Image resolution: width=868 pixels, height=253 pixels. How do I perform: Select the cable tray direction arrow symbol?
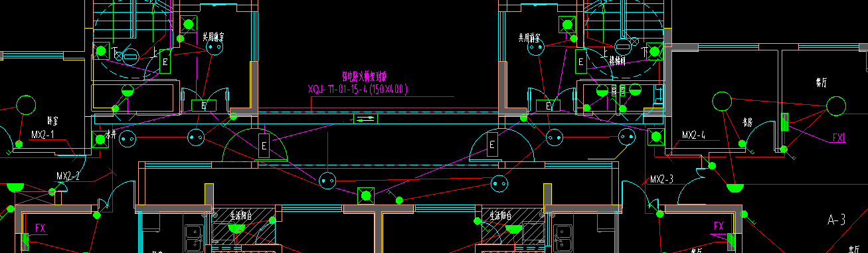pyautogui.click(x=365, y=118)
